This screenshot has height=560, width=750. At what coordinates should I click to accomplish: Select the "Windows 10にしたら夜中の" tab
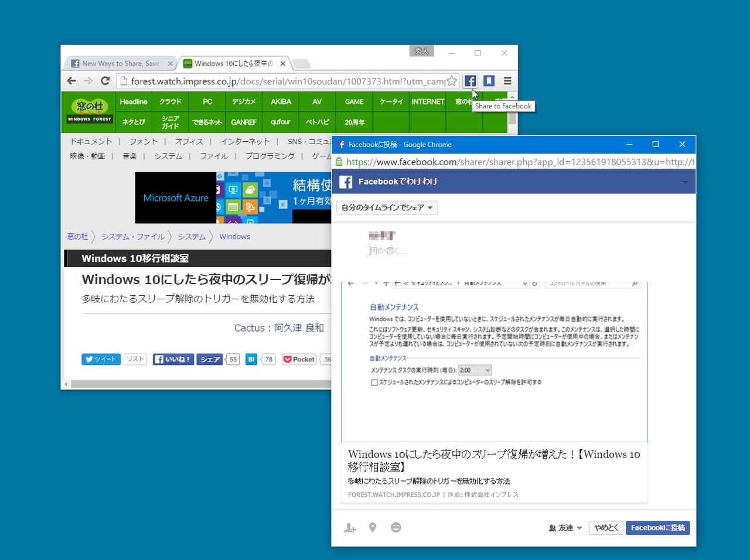(233, 63)
